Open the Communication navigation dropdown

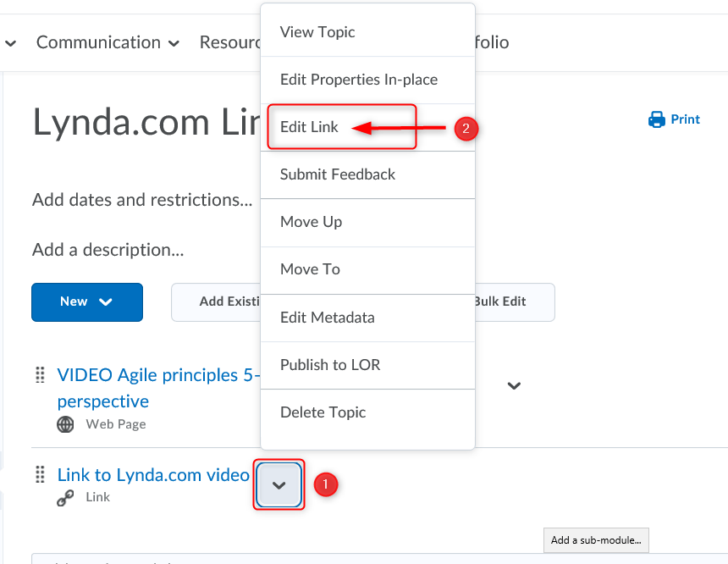pos(108,42)
